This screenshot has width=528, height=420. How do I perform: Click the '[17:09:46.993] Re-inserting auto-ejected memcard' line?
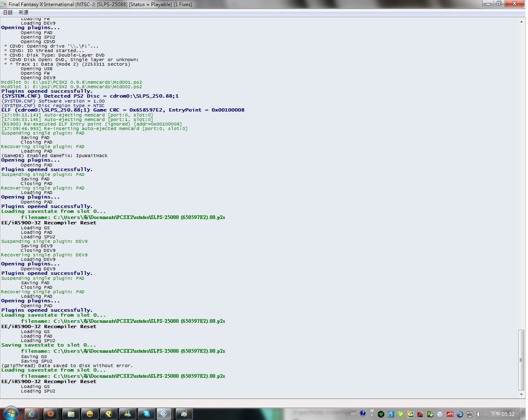[94, 129]
